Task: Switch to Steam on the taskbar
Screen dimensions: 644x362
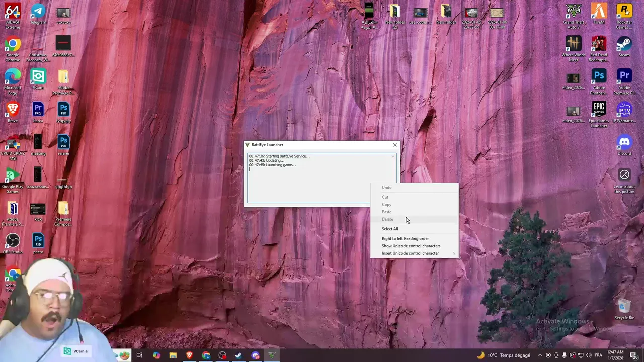Action: pos(238,355)
